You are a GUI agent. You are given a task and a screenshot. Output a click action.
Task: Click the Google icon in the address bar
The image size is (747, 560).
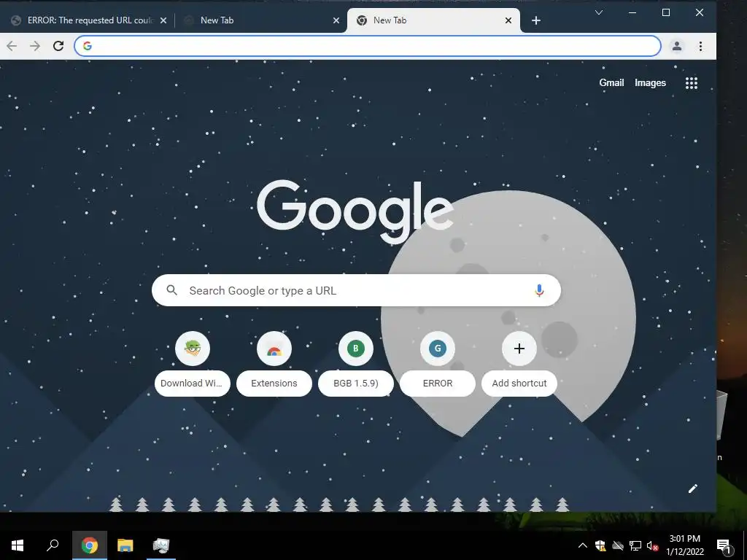tap(88, 46)
